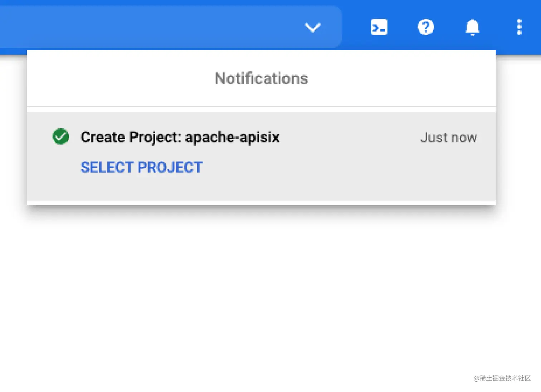The image size is (541, 392).
Task: Click the blue header between Help and bell icons
Action: (449, 27)
